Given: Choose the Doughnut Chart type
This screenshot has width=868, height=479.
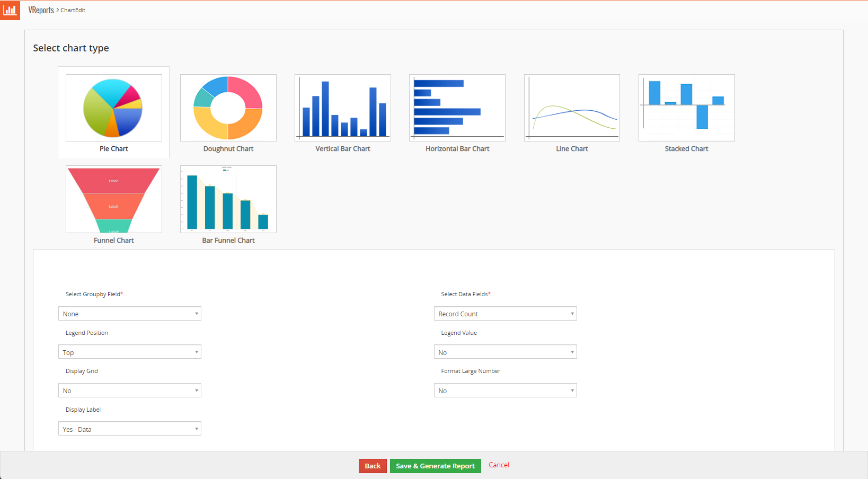Looking at the screenshot, I should point(228,108).
